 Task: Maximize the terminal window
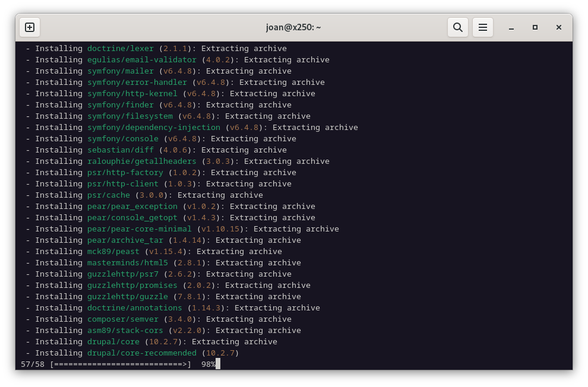point(535,27)
